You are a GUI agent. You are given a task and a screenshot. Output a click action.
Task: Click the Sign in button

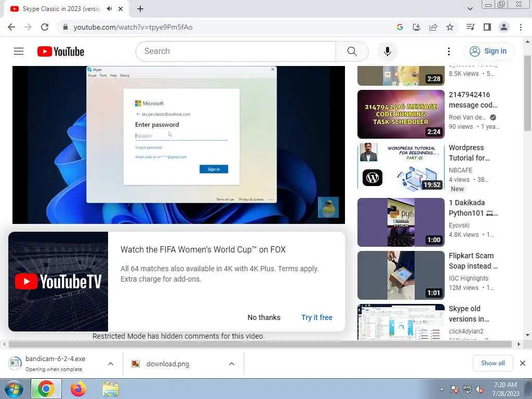pos(488,51)
